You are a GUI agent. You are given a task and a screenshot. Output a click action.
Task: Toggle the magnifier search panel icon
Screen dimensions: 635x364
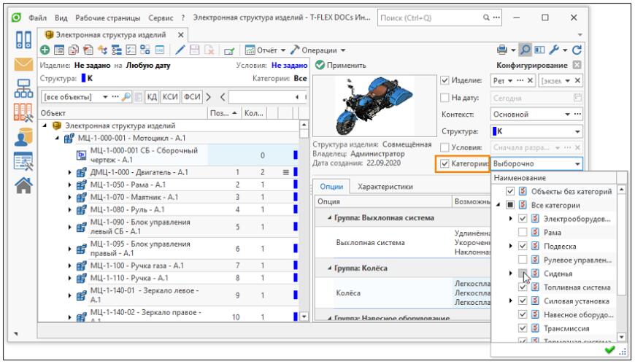[525, 50]
